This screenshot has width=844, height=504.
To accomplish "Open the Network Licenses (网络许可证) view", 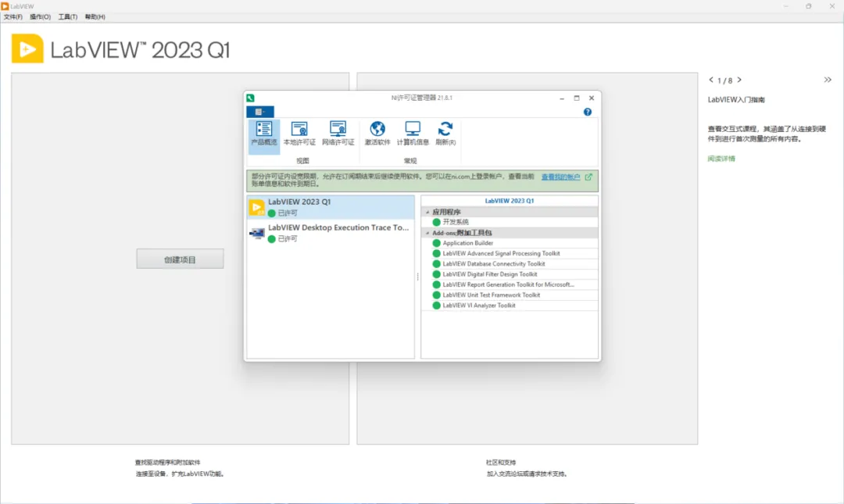I will pyautogui.click(x=338, y=134).
